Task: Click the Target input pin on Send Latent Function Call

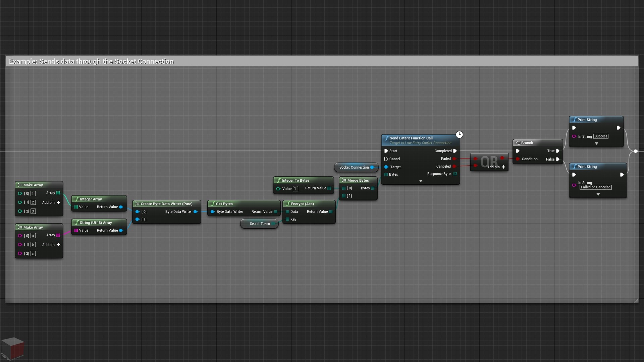Action: (386, 167)
